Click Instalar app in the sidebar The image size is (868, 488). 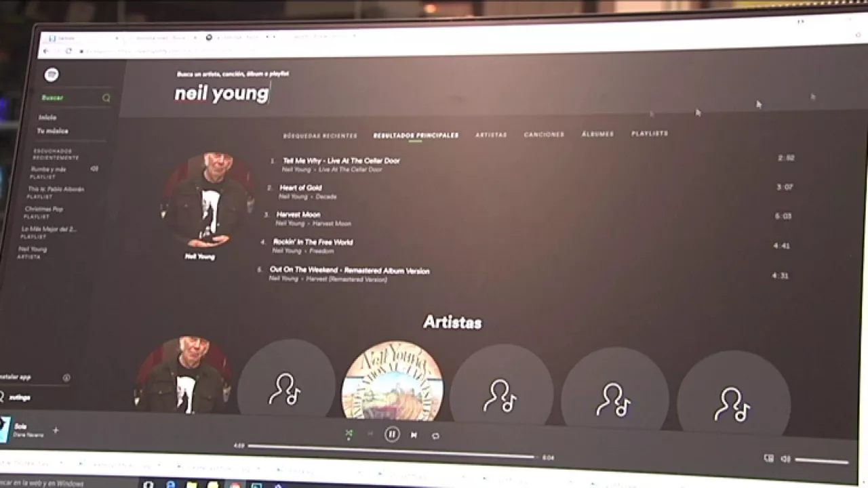(x=16, y=377)
